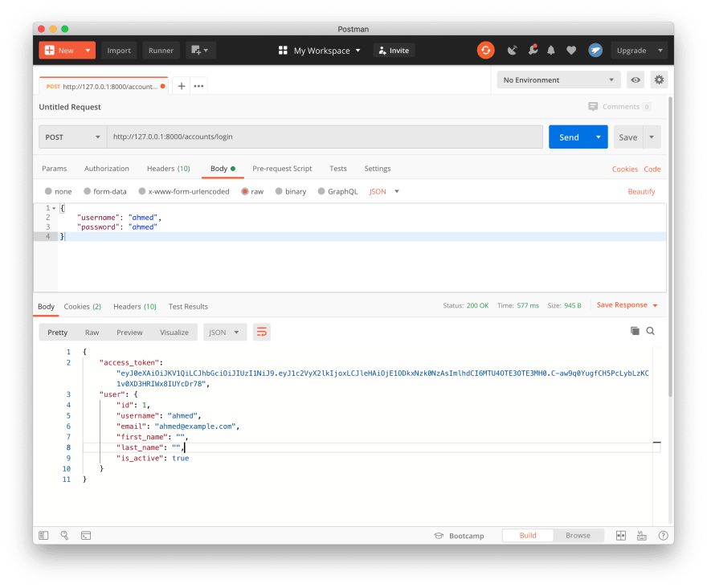Open the raw body JSON format dropdown

click(384, 191)
